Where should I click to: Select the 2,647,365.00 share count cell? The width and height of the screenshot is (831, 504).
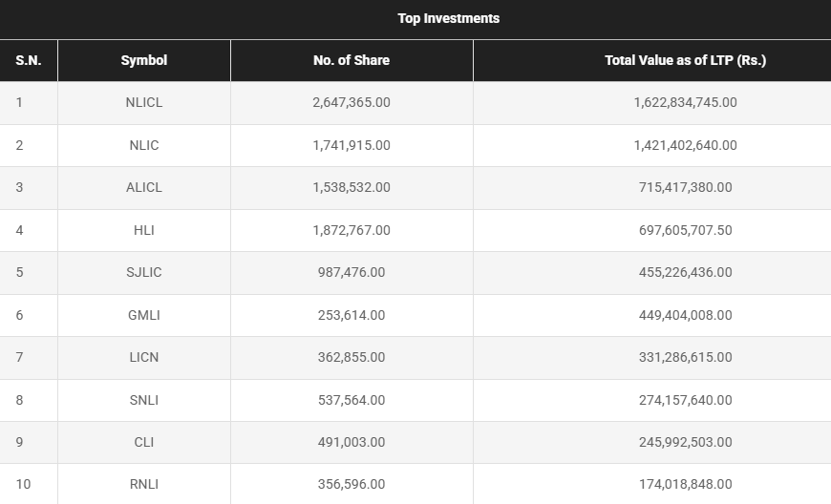coord(352,103)
